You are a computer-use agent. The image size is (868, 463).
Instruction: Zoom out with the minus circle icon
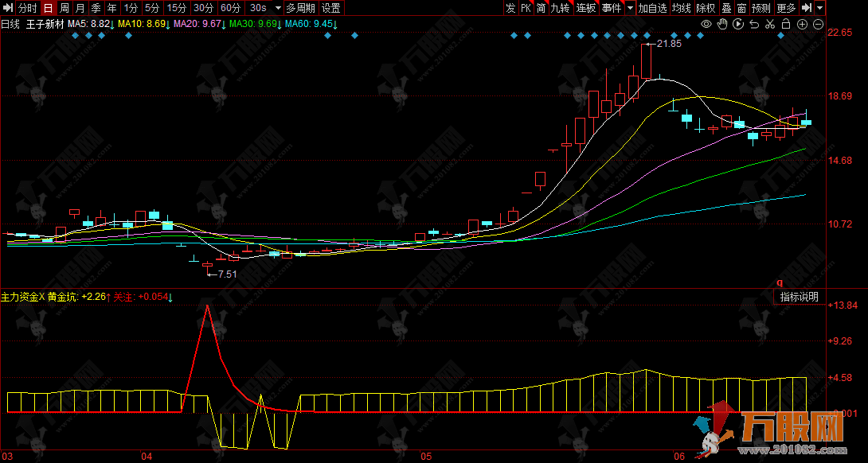(x=818, y=24)
